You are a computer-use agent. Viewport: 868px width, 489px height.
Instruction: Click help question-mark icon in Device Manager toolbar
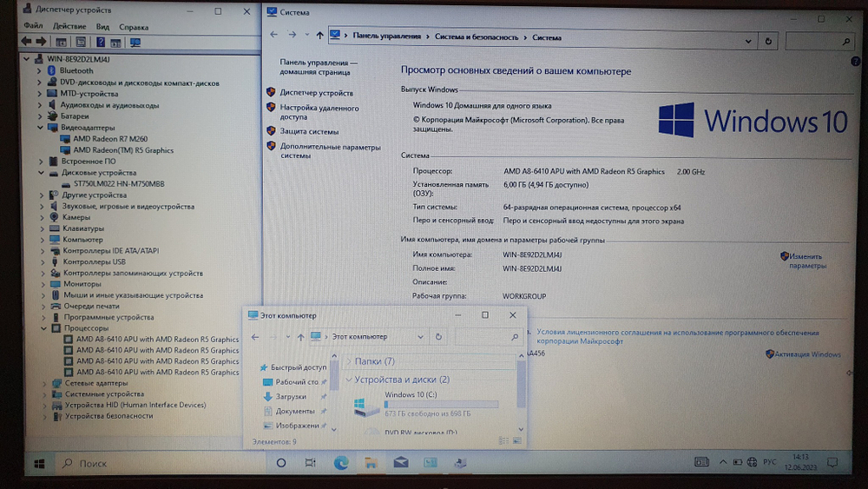coord(100,42)
